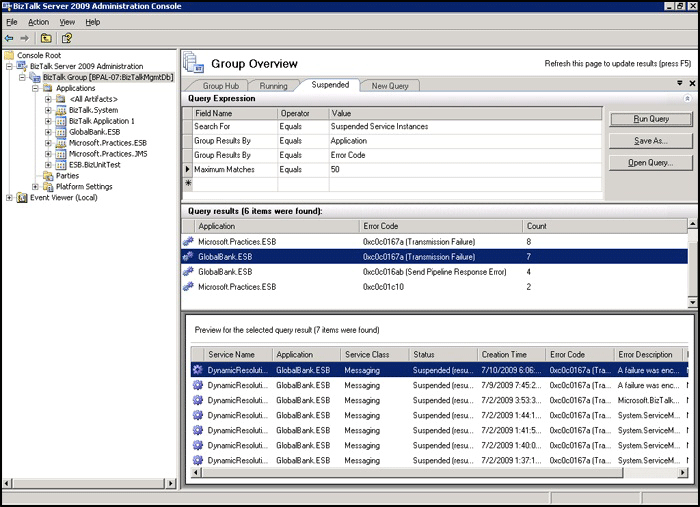Select the Suspended Service Instances value cell
Viewport: 700px width, 507px height.
click(x=465, y=127)
